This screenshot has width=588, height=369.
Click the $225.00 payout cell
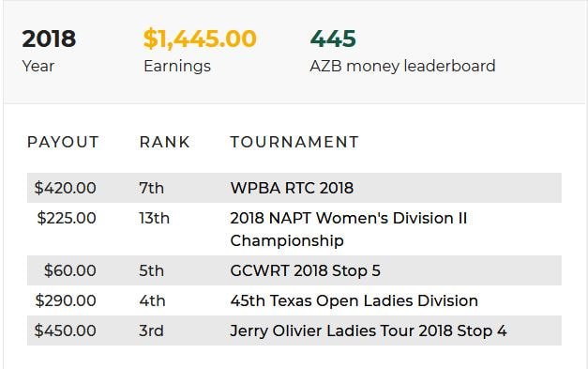67,218
